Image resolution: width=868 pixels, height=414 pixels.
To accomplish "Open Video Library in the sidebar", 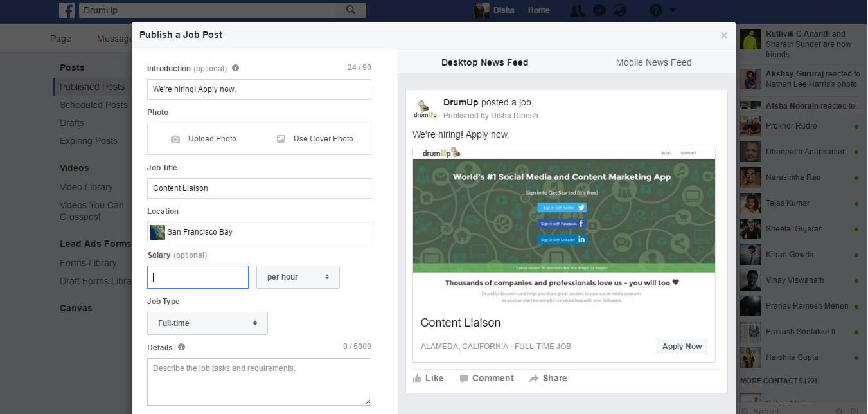I will pyautogui.click(x=86, y=187).
